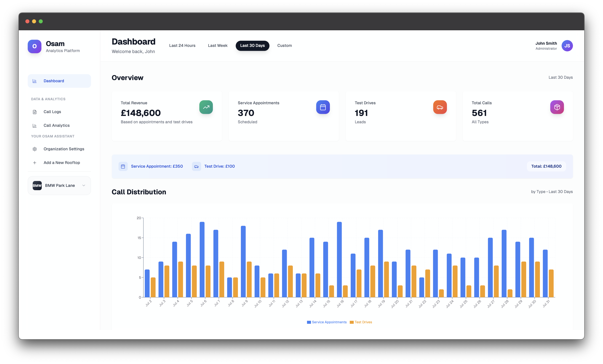Open Call Analytics from the sidebar
The height and width of the screenshot is (364, 603).
57,125
